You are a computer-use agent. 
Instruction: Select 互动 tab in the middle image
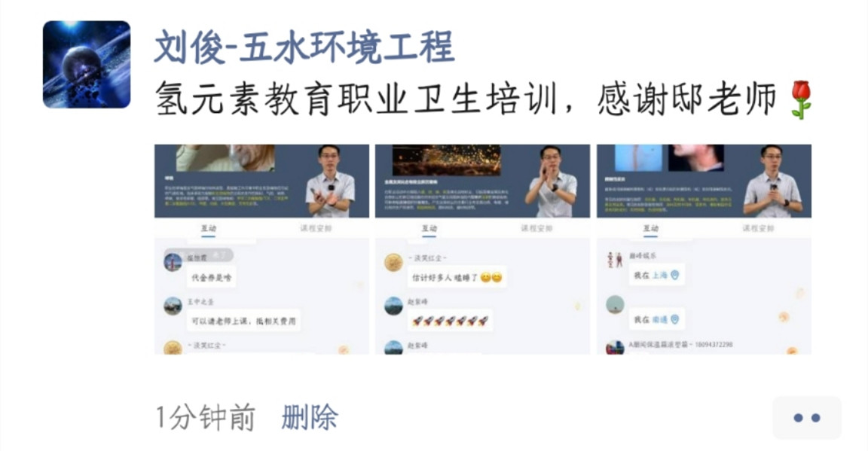[x=429, y=228]
